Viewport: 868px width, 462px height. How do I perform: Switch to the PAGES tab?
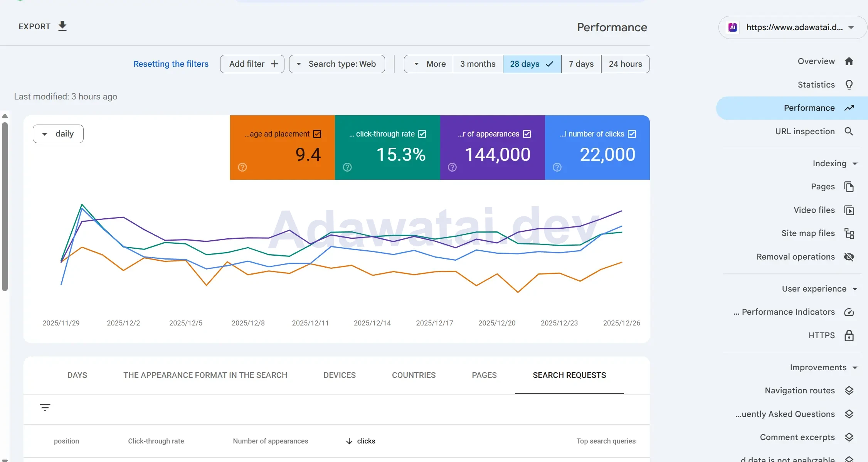click(x=484, y=375)
